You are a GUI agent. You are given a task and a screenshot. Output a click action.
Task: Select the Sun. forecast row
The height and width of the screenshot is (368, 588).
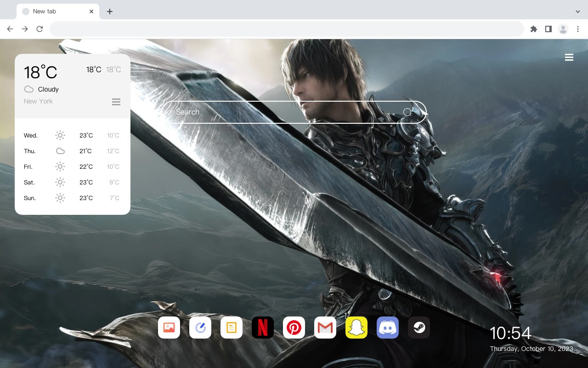coord(72,198)
